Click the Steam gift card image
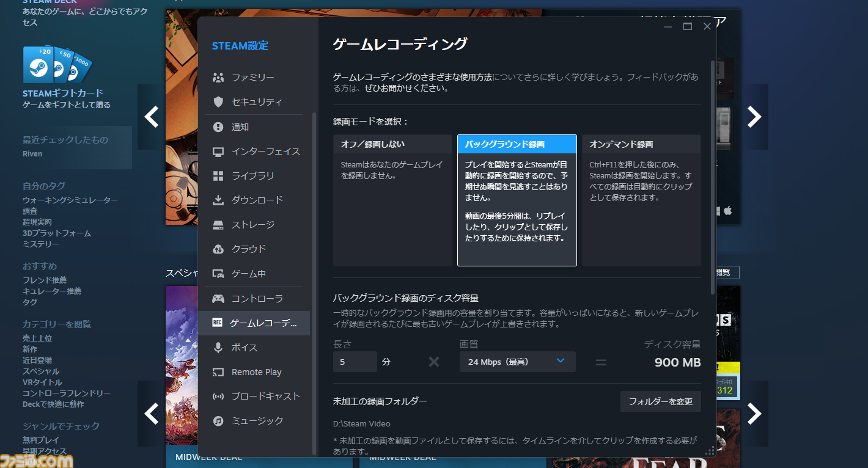This screenshot has width=868, height=468. click(56, 65)
